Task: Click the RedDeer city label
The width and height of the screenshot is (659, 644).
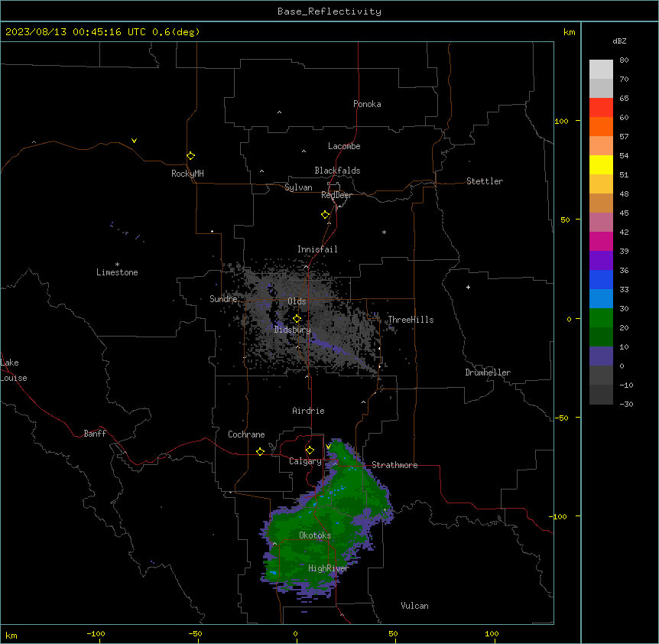Action: click(336, 195)
